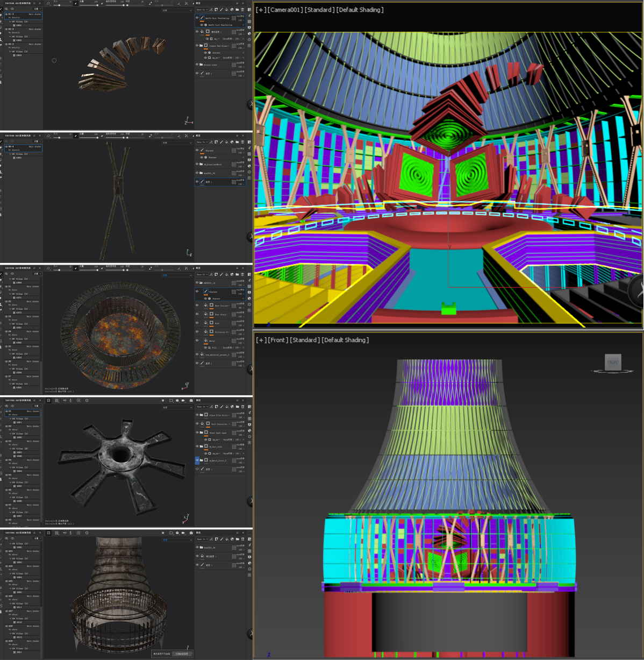Adjust brush size slider in top panel toolbar
The image size is (644, 660).
click(x=62, y=5)
